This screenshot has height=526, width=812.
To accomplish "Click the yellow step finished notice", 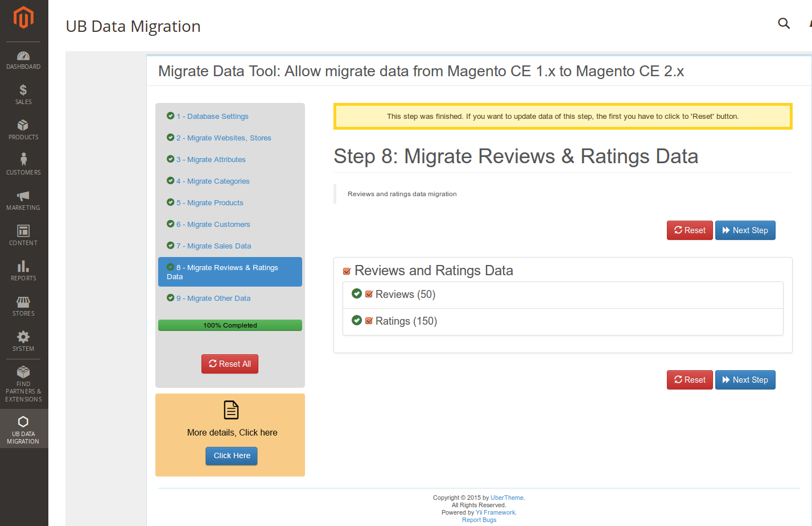I will (x=563, y=116).
